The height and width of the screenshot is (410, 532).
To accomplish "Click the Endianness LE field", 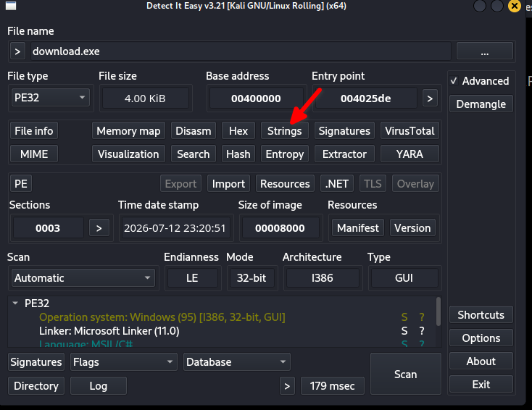I will click(x=192, y=278).
